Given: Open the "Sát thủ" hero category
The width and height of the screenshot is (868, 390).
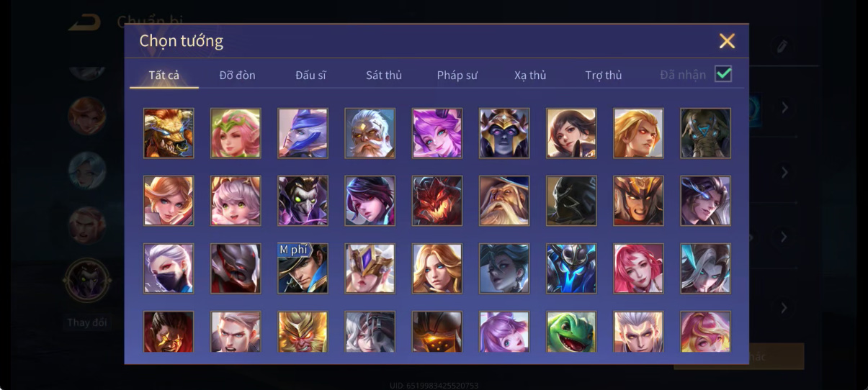Looking at the screenshot, I should click(x=384, y=75).
